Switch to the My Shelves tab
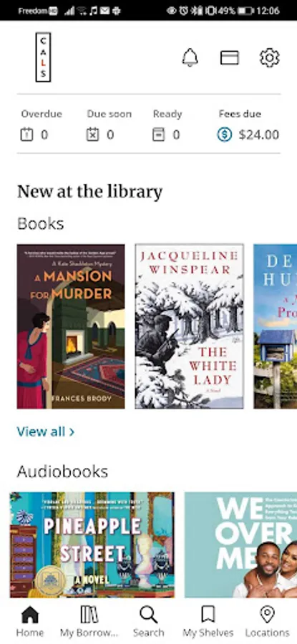This screenshot has width=297, height=644. point(208,621)
